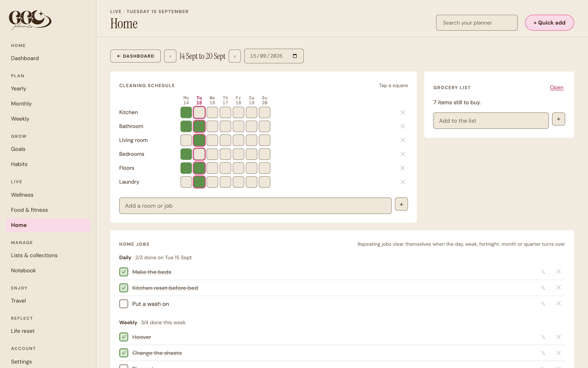The height and width of the screenshot is (368, 588).
Task: Delete the Hoover weekly job
Action: pos(558,337)
